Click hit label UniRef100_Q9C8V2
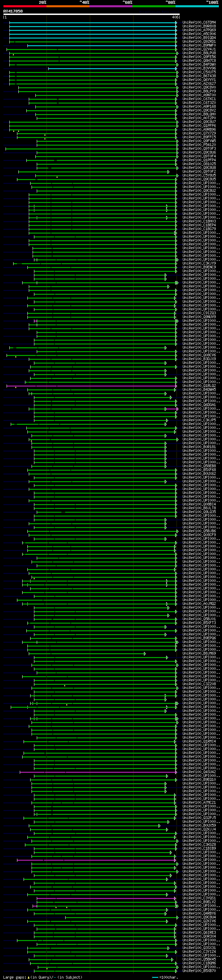Screen dimensions: 222x980 click(199, 110)
